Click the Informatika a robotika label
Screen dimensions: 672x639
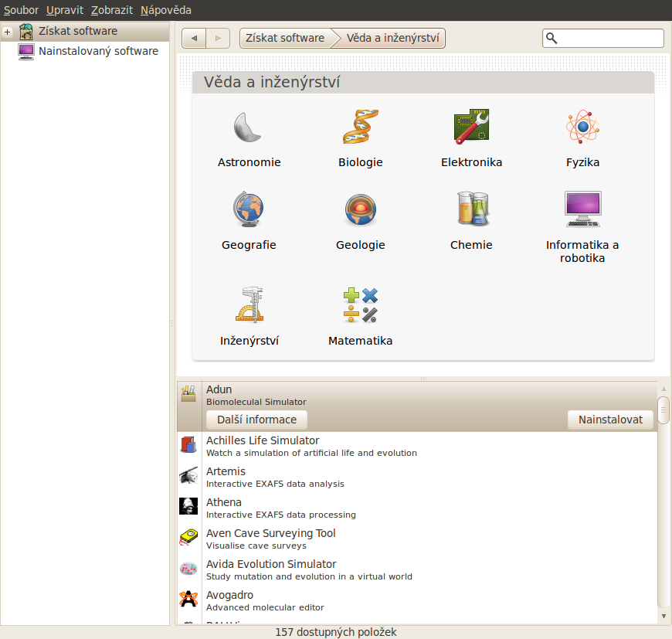coord(582,252)
